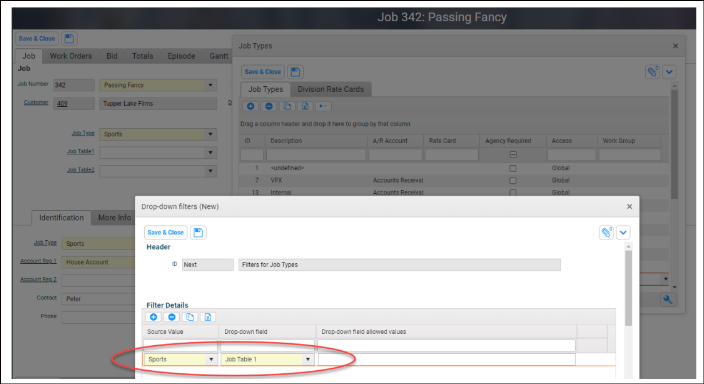Image resolution: width=704 pixels, height=384 pixels.
Task: Check Agency Required for Internal row
Action: click(x=513, y=192)
